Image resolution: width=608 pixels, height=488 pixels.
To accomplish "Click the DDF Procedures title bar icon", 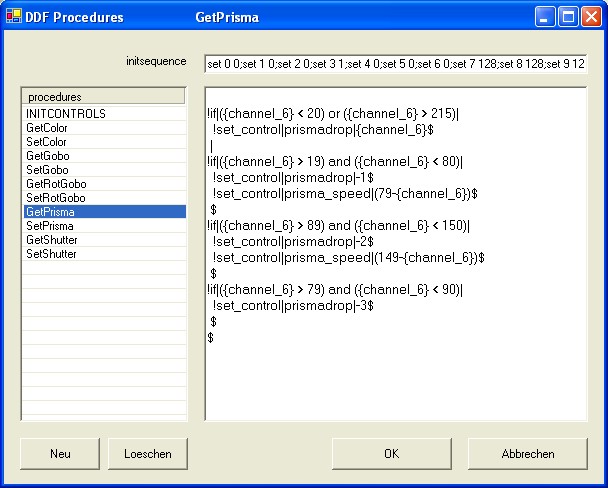I will coord(14,17).
